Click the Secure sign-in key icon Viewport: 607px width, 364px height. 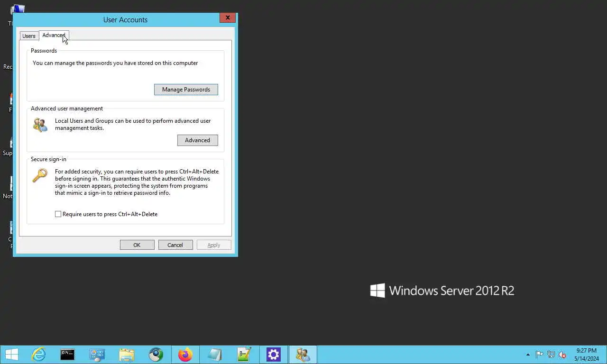pyautogui.click(x=40, y=175)
